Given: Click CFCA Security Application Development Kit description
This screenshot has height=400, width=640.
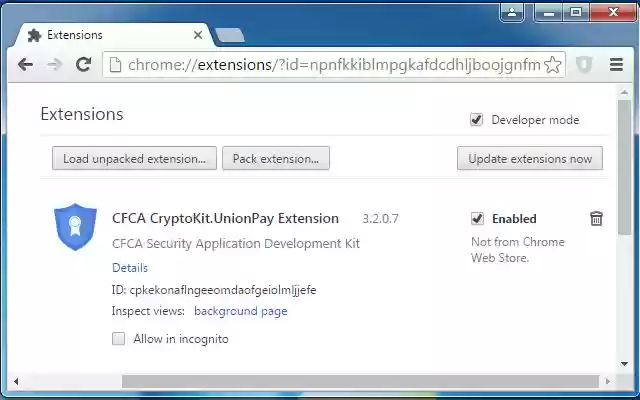Looking at the screenshot, I should click(236, 244).
